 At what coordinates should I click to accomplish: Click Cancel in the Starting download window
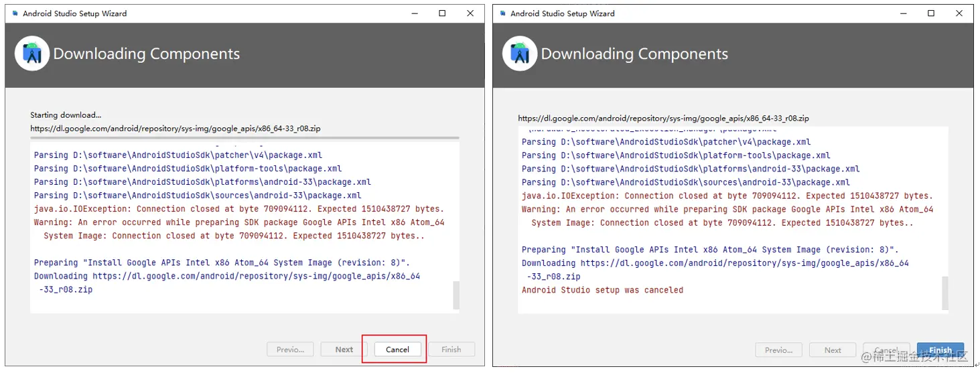pyautogui.click(x=397, y=349)
